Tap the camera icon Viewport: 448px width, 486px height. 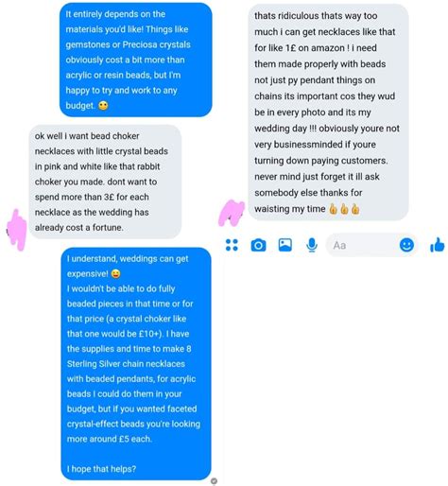pos(258,245)
